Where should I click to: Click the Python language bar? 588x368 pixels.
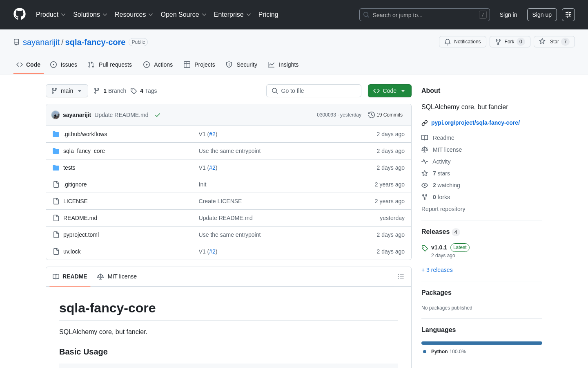click(x=482, y=343)
